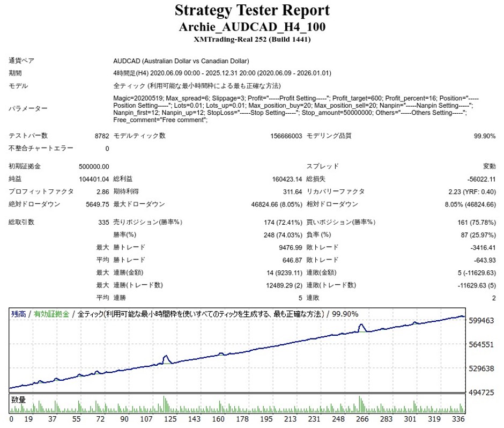
Task: Select the 通貨ペア row label
Action: pos(21,61)
